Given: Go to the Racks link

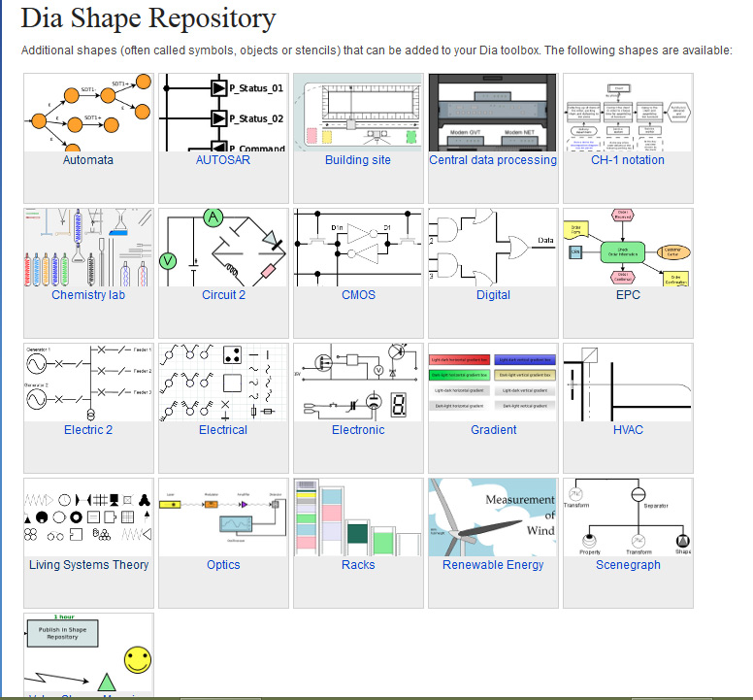Looking at the screenshot, I should click(358, 565).
